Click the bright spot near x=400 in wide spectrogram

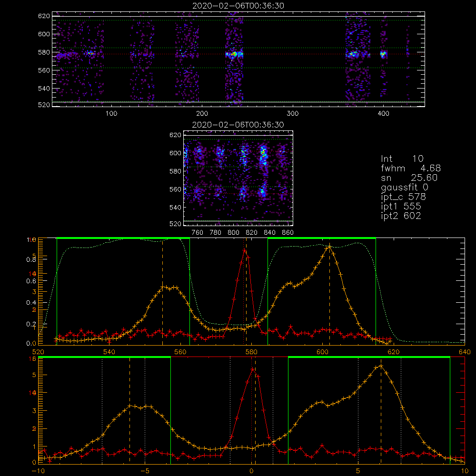(x=383, y=55)
